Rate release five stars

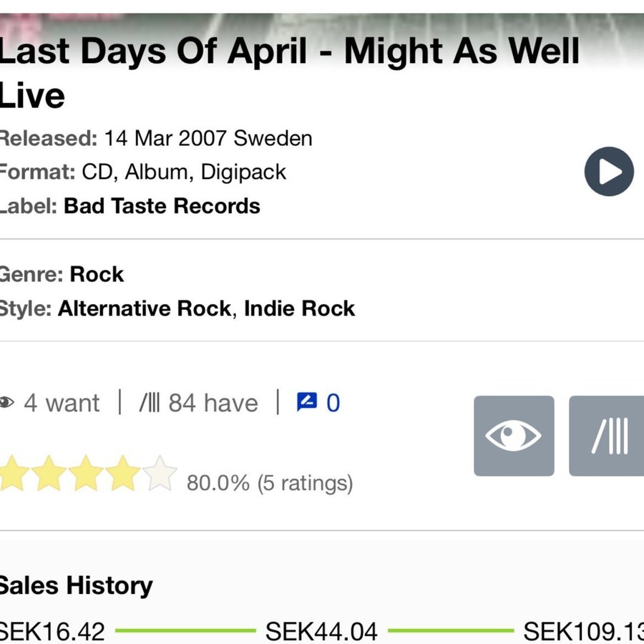click(x=160, y=473)
